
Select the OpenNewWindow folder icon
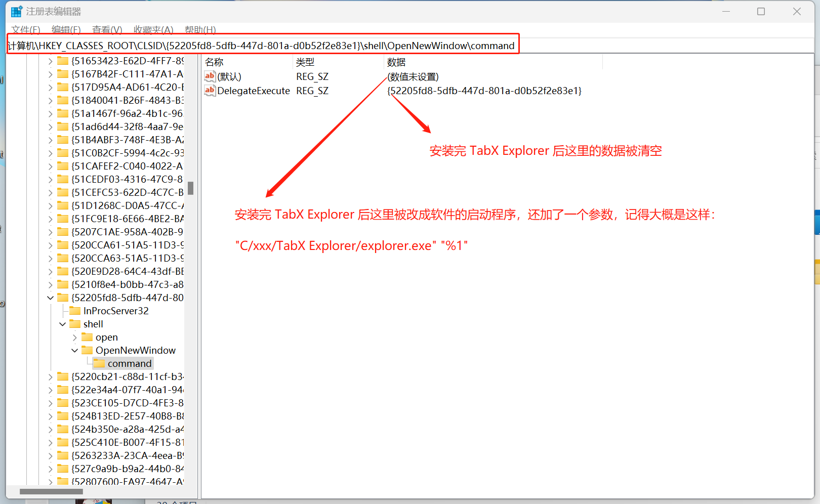click(x=87, y=350)
